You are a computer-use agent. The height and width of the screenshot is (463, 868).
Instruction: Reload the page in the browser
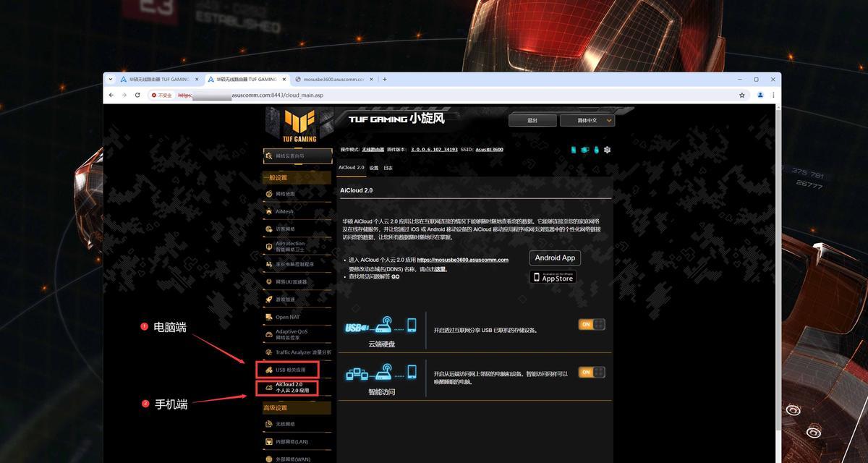(x=137, y=95)
